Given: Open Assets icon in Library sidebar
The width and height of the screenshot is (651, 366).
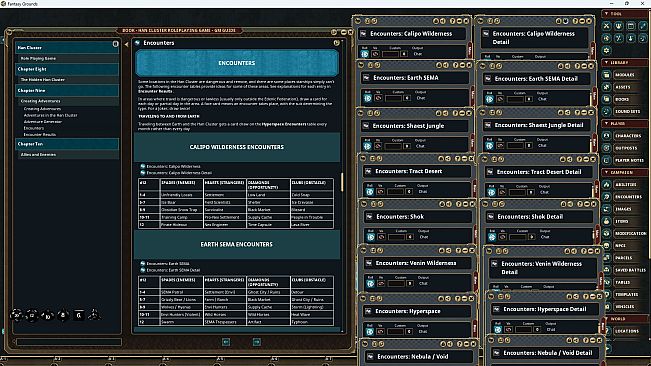Looking at the screenshot, I should [607, 87].
